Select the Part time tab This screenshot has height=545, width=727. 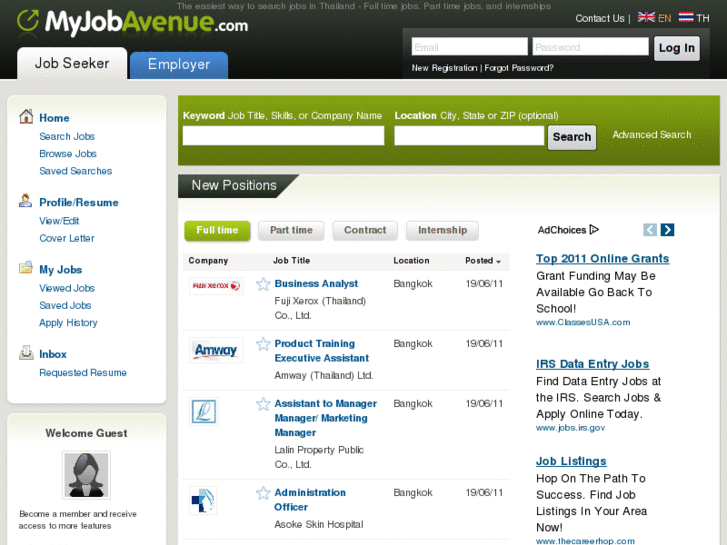[291, 230]
